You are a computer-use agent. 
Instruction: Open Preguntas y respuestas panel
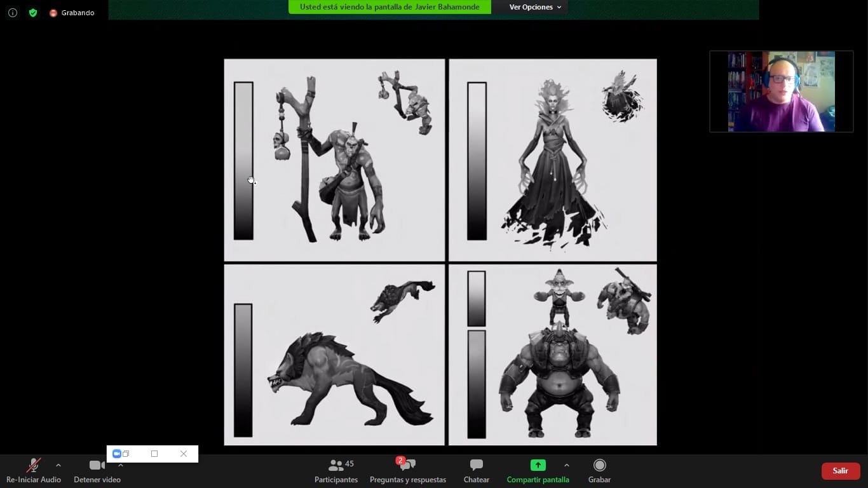[407, 471]
